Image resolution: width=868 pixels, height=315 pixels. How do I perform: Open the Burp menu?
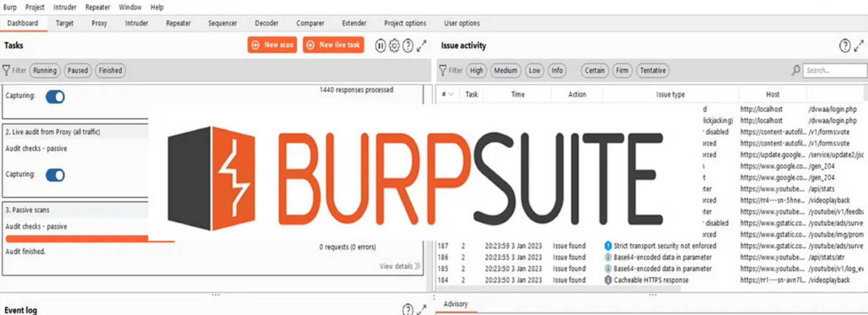(9, 7)
